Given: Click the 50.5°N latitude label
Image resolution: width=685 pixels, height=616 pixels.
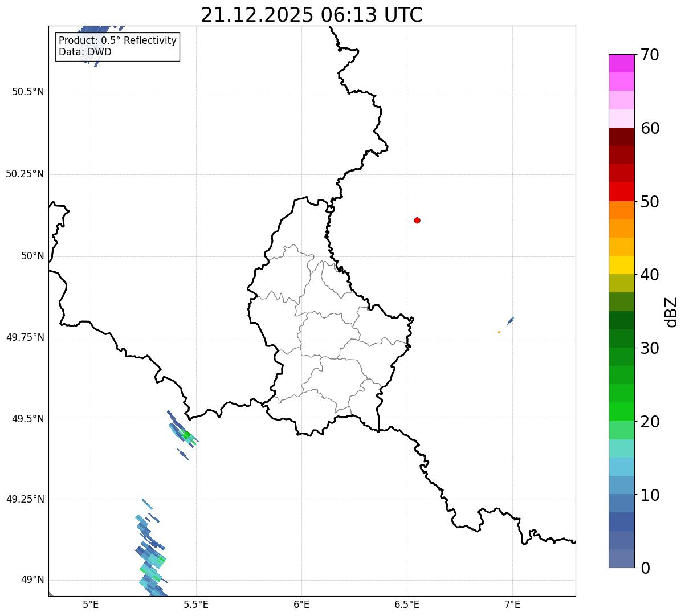Looking at the screenshot, I should click(28, 92).
